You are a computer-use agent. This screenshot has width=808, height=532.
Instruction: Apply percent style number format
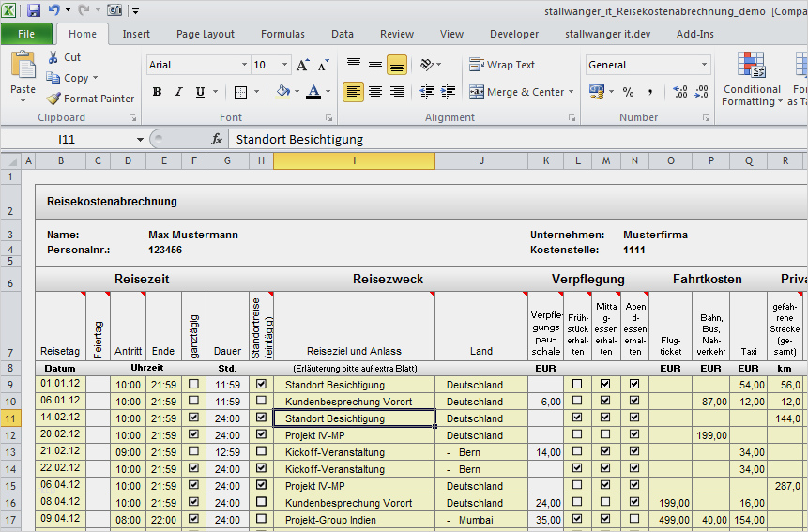pyautogui.click(x=628, y=92)
